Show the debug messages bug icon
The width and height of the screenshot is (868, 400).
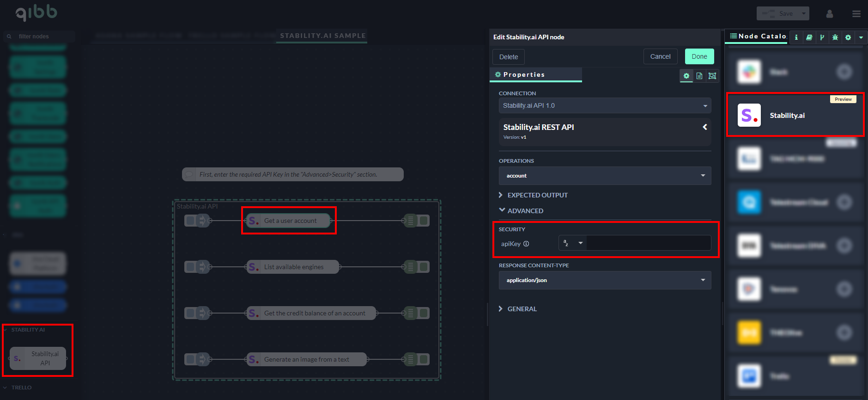point(835,37)
